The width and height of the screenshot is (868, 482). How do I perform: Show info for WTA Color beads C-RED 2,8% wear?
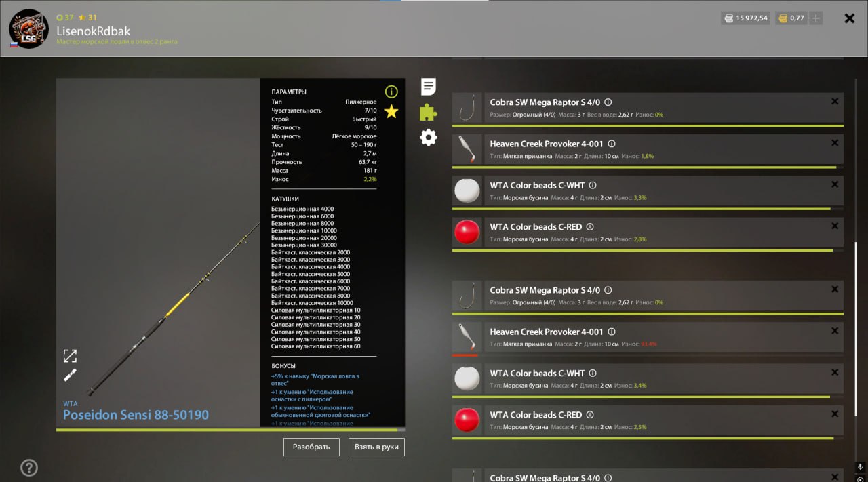[x=589, y=227]
